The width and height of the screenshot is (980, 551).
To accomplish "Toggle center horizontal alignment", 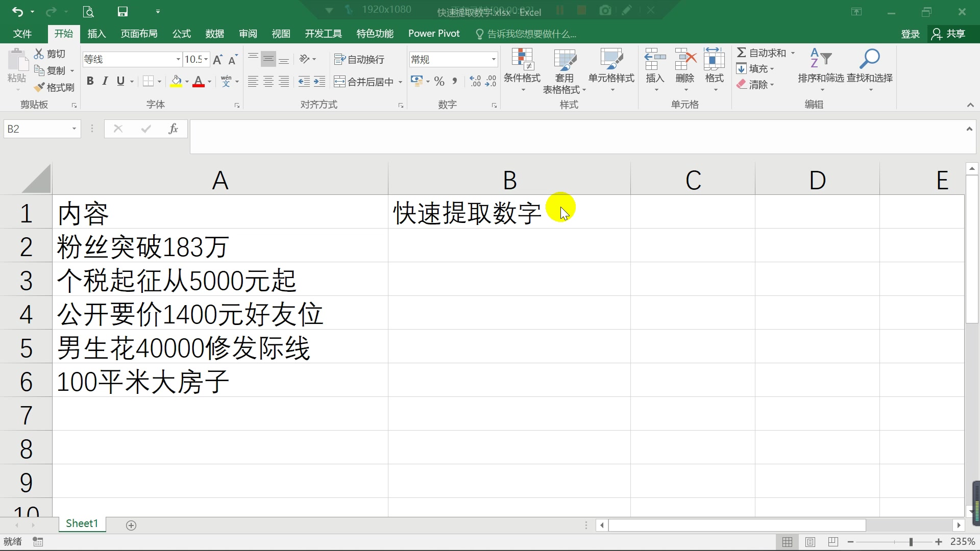I will (268, 82).
